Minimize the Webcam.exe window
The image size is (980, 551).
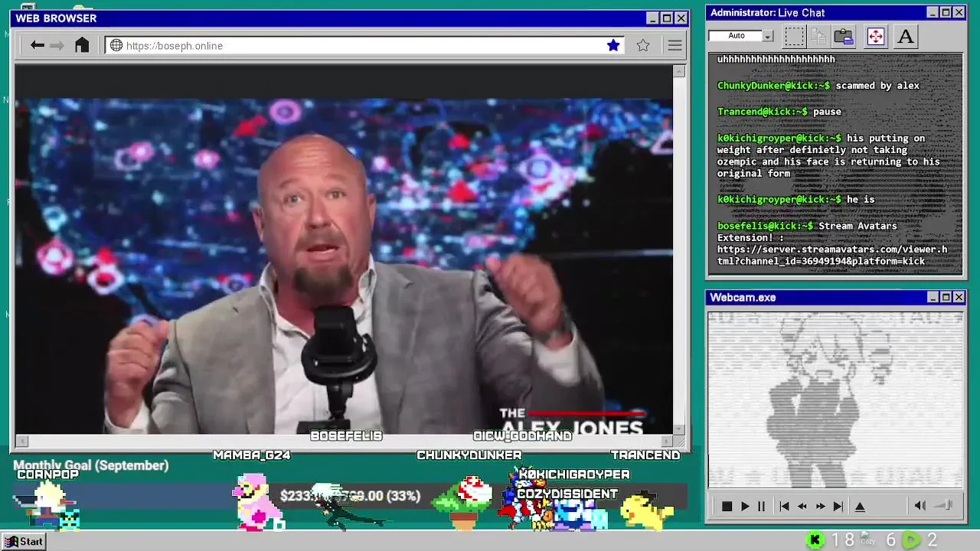point(933,297)
